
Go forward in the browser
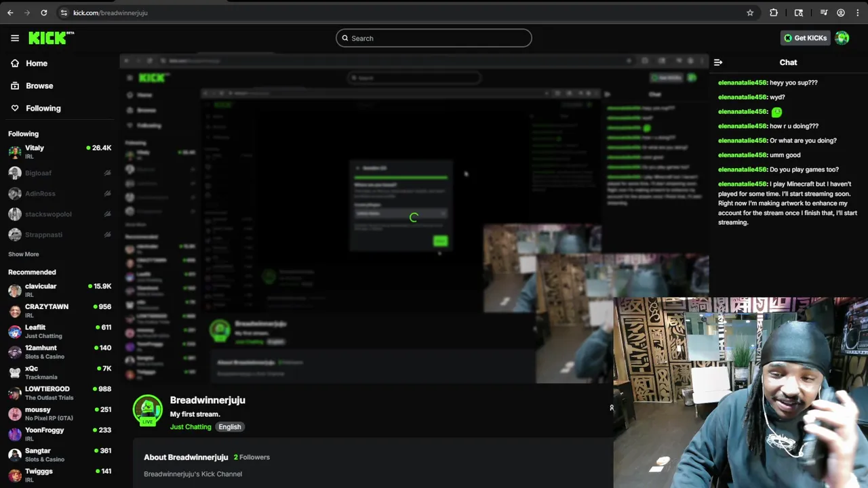coord(27,12)
